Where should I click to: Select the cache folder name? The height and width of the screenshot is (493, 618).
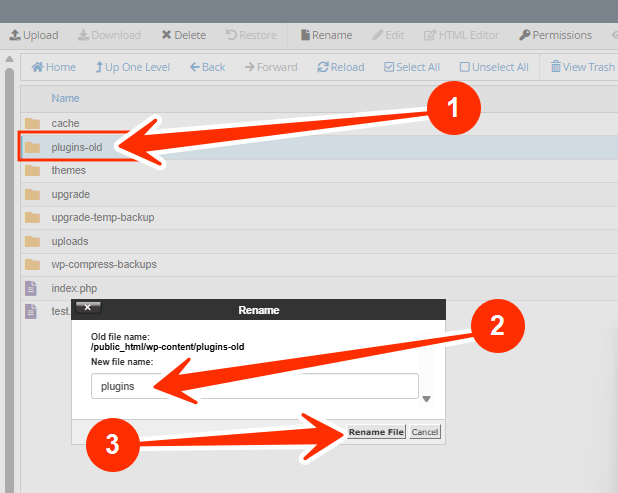pos(65,123)
